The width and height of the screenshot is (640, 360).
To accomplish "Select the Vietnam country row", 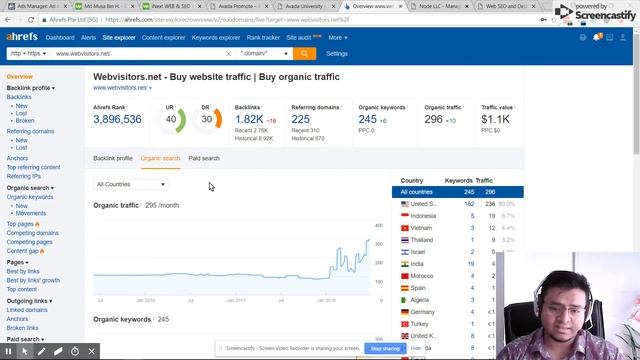I will [x=458, y=228].
